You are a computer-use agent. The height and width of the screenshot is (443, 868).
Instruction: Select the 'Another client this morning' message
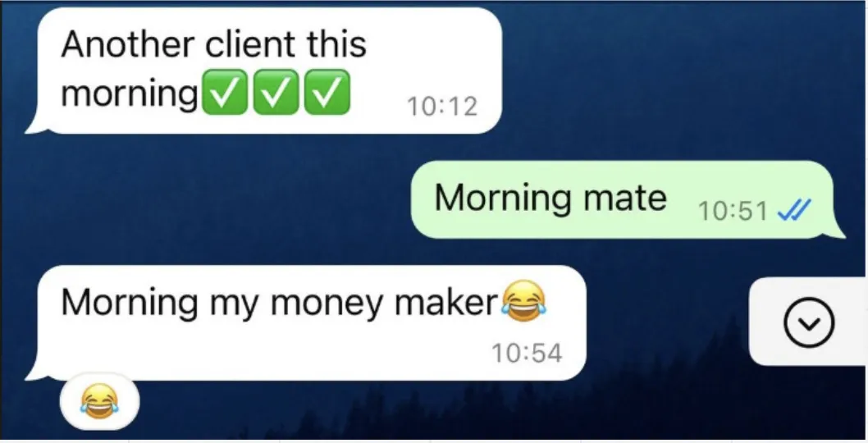click(264, 71)
